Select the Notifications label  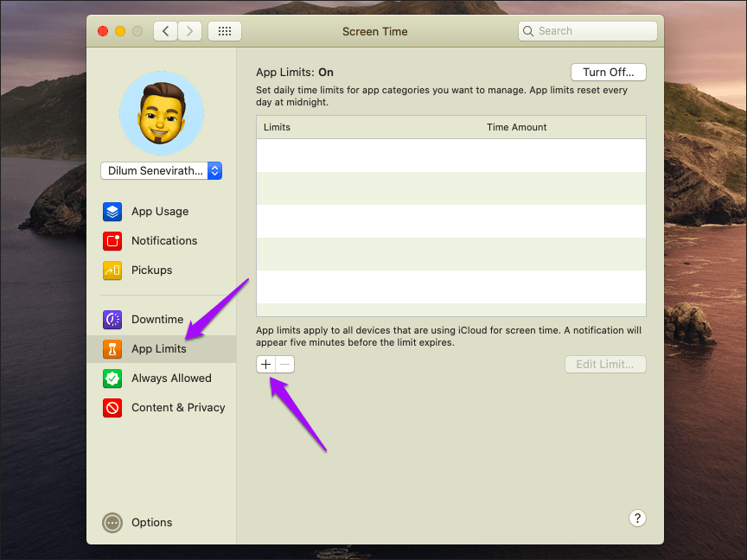(x=164, y=241)
